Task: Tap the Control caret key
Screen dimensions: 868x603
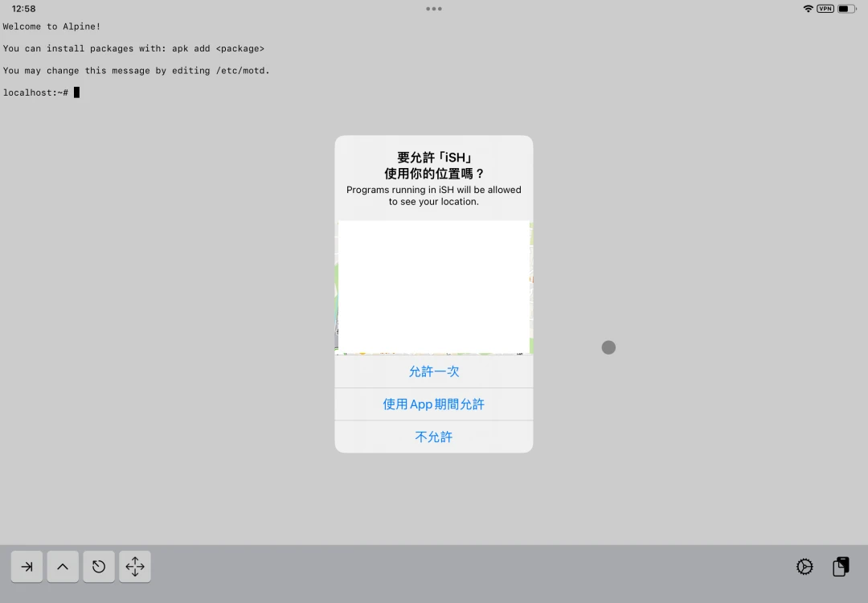Action: pos(63,567)
